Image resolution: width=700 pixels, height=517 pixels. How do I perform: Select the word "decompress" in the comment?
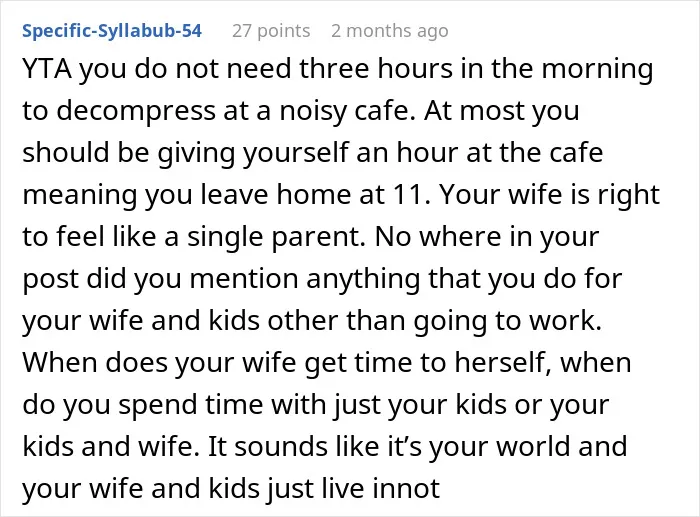tap(136, 111)
